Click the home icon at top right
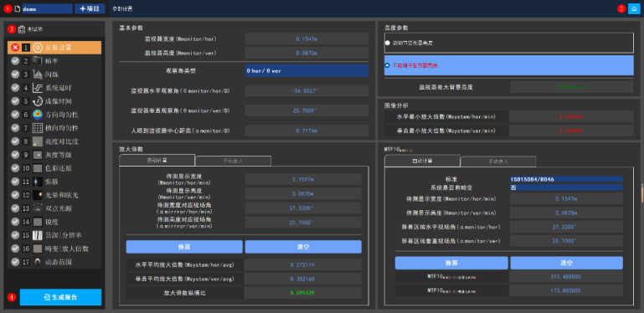The width and height of the screenshot is (644, 313). click(x=634, y=8)
